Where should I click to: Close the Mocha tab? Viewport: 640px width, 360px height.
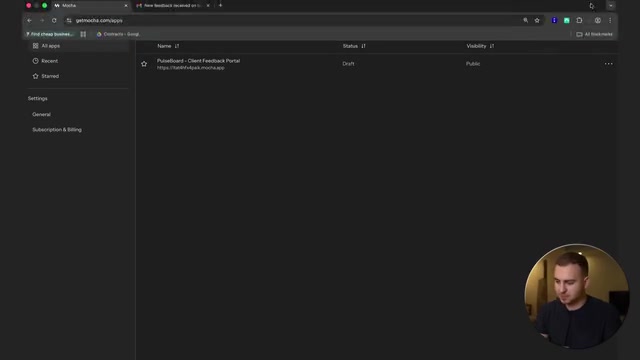tap(126, 6)
